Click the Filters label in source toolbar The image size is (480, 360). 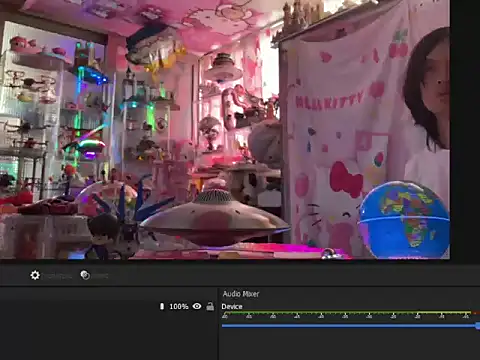100,276
